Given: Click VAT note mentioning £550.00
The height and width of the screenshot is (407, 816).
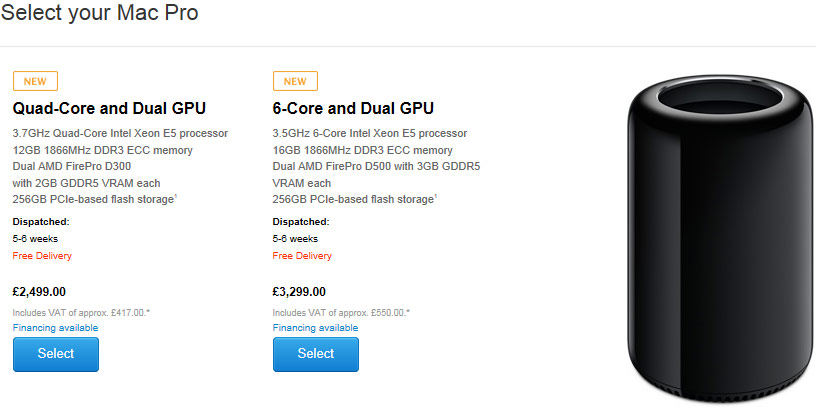Looking at the screenshot, I should 341,312.
